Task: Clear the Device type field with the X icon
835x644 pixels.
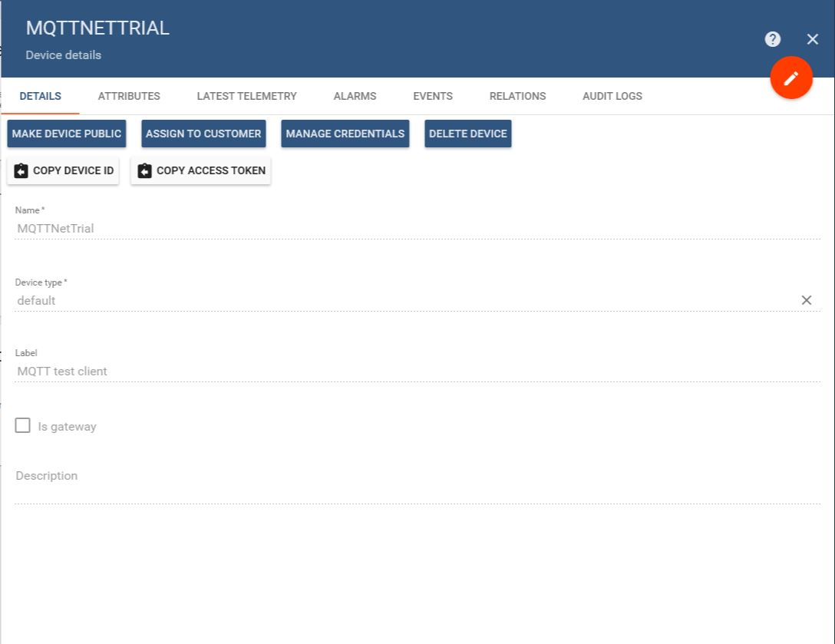Action: pos(806,300)
